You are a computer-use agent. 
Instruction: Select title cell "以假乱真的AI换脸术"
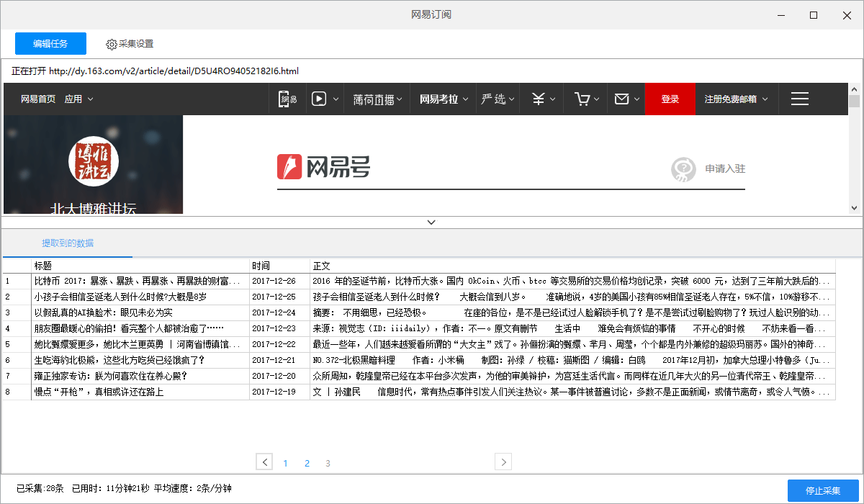pos(140,312)
